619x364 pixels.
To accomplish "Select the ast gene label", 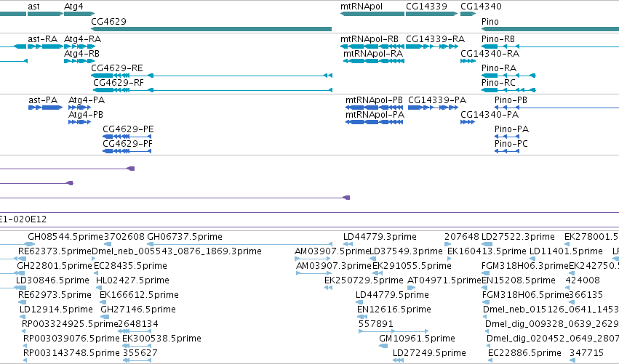I will tap(34, 7).
